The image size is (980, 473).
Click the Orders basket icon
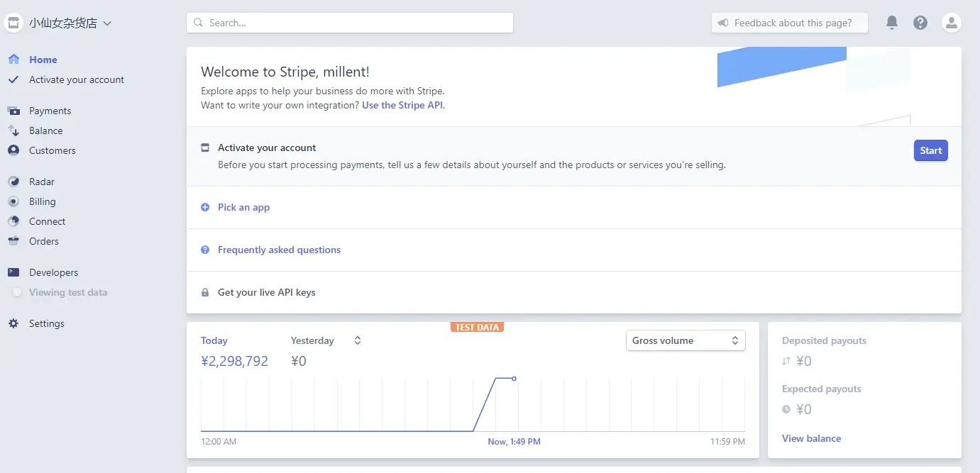(x=13, y=241)
